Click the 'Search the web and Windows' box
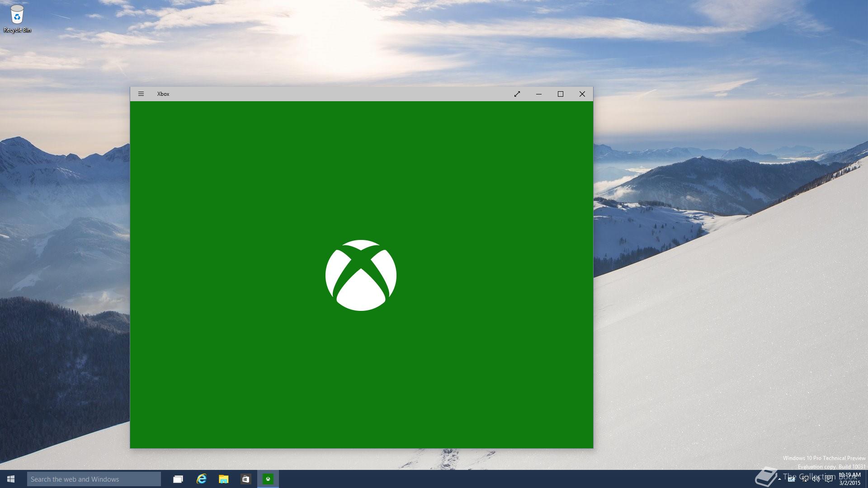 (94, 479)
